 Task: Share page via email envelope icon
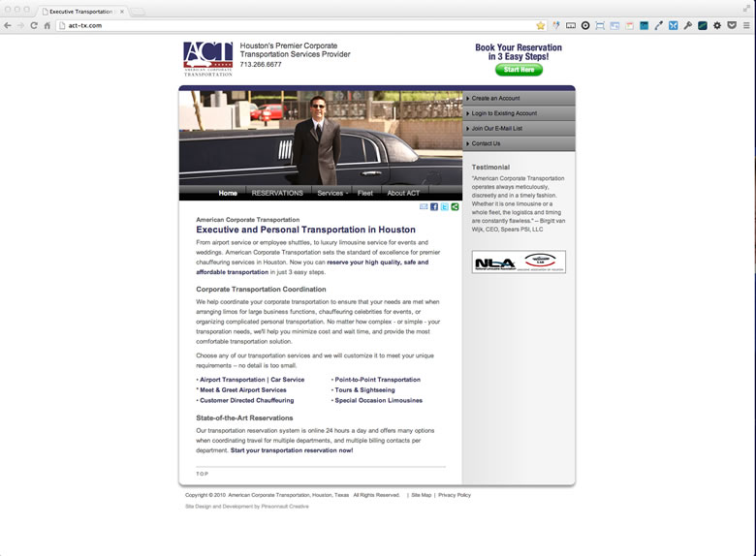(x=424, y=206)
